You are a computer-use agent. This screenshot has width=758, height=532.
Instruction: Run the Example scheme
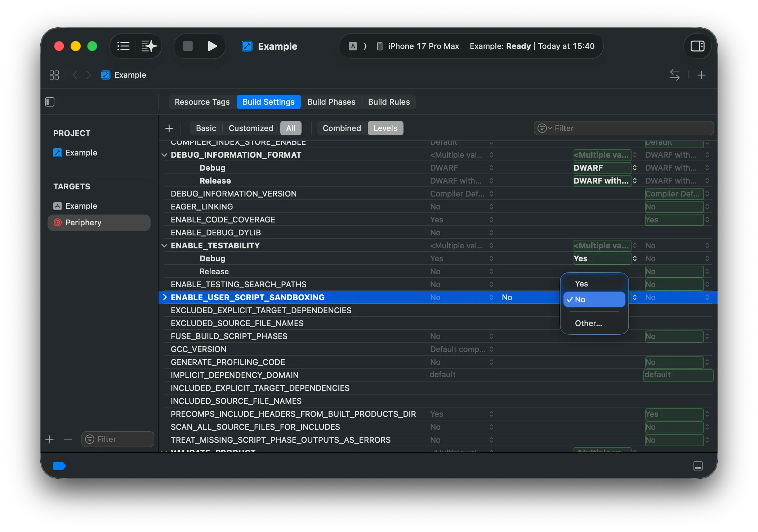pos(212,46)
